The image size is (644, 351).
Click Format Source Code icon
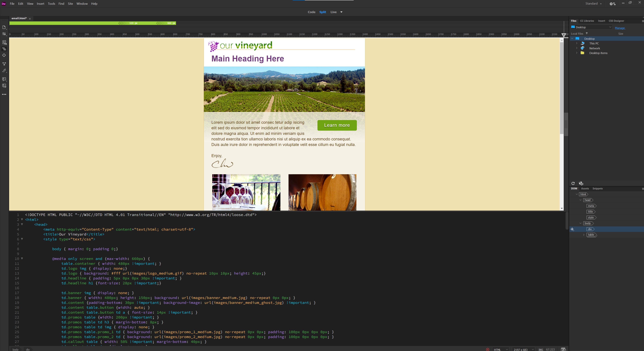tap(4, 71)
